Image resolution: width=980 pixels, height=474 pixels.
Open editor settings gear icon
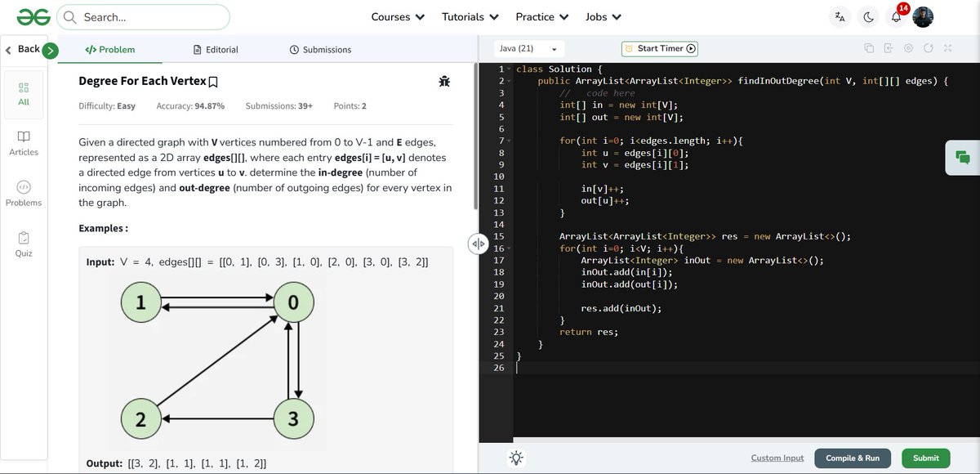tap(908, 48)
